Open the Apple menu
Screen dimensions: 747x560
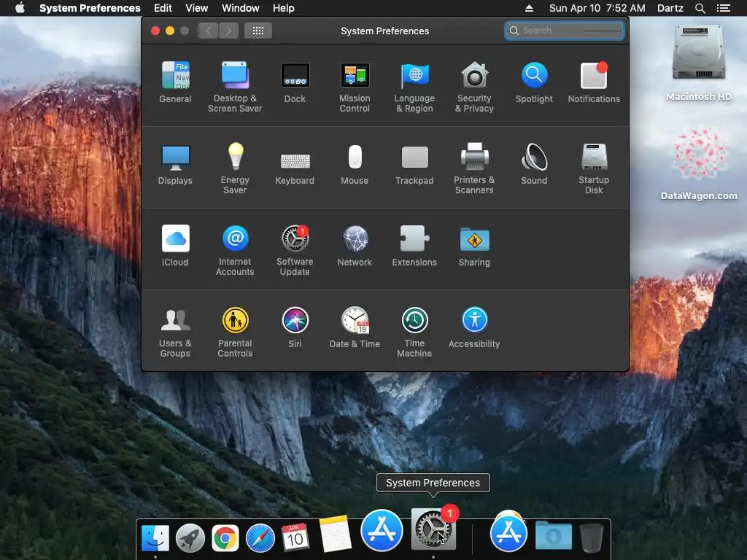coord(20,8)
